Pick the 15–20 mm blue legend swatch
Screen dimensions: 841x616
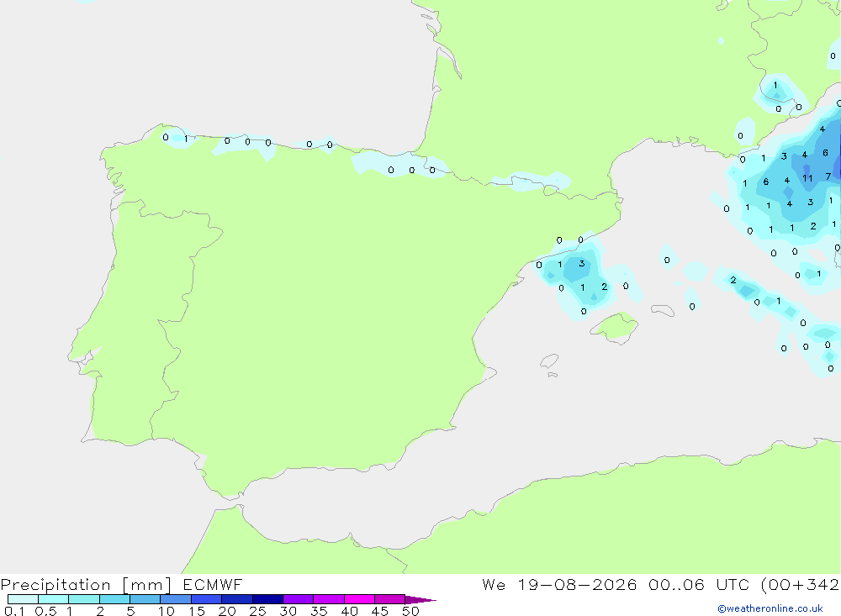click(x=207, y=599)
